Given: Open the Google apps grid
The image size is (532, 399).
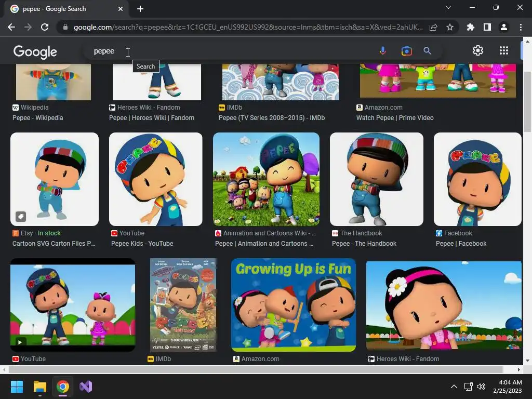Looking at the screenshot, I should pos(504,50).
